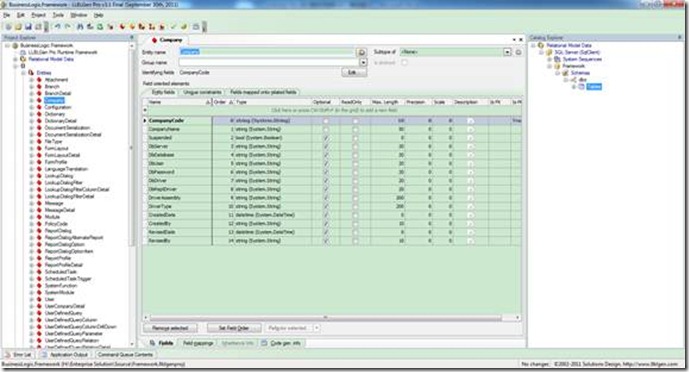Click the Attachment entity red icon
Viewport: 689px width, 372px height.
tap(39, 79)
